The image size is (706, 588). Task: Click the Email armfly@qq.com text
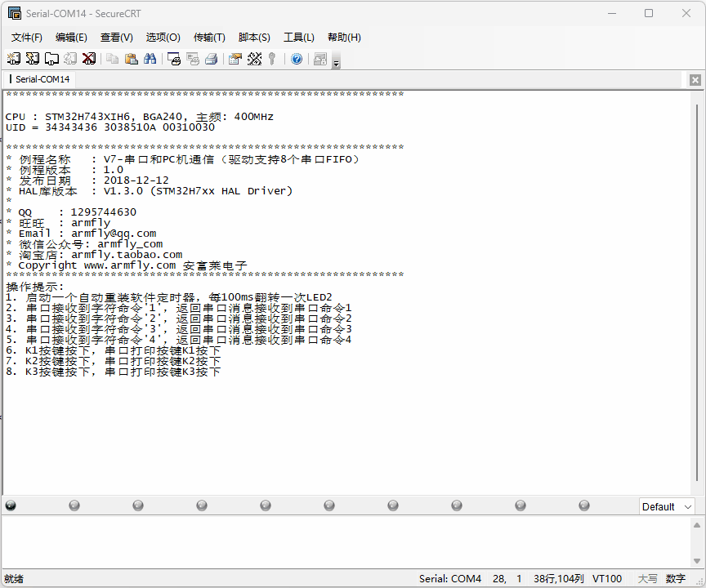(x=87, y=234)
